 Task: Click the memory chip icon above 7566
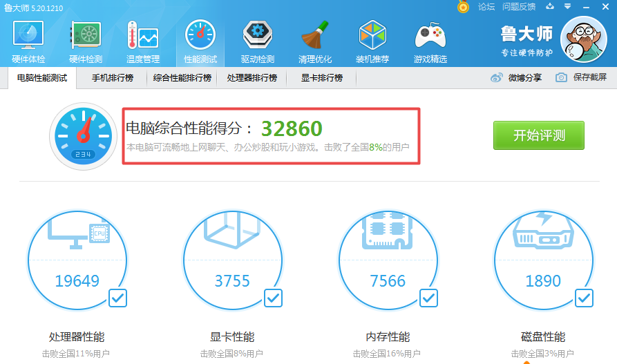click(387, 231)
